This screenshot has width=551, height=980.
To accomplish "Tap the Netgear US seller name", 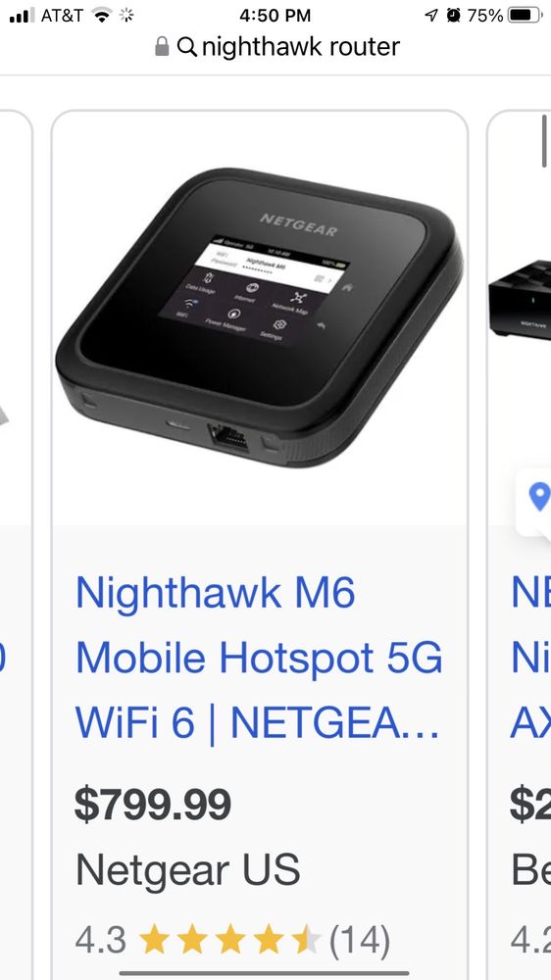I will pos(187,869).
